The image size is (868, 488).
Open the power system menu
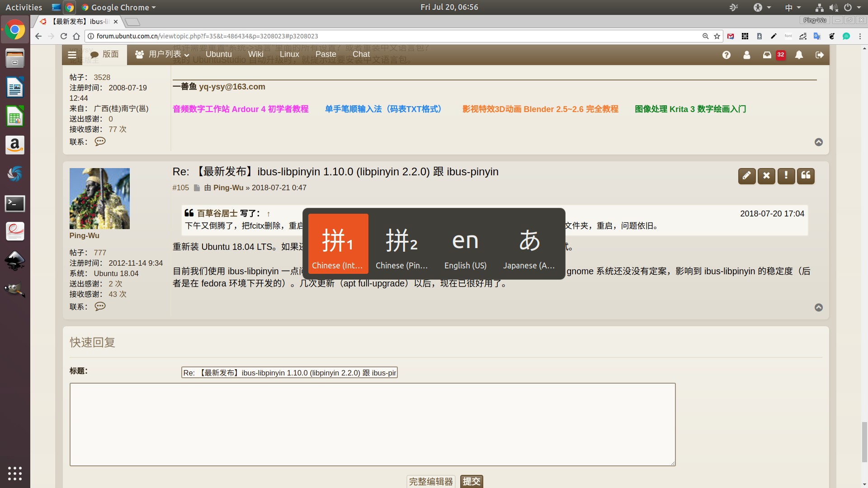click(x=852, y=7)
